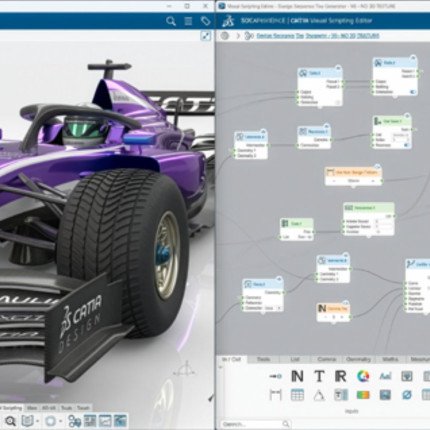Select the color wheel input icon

coord(363,376)
